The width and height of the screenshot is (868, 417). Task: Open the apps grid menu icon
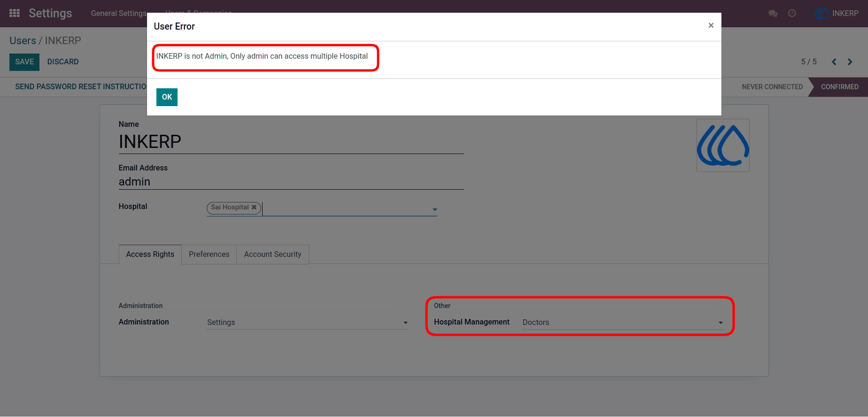click(x=15, y=13)
